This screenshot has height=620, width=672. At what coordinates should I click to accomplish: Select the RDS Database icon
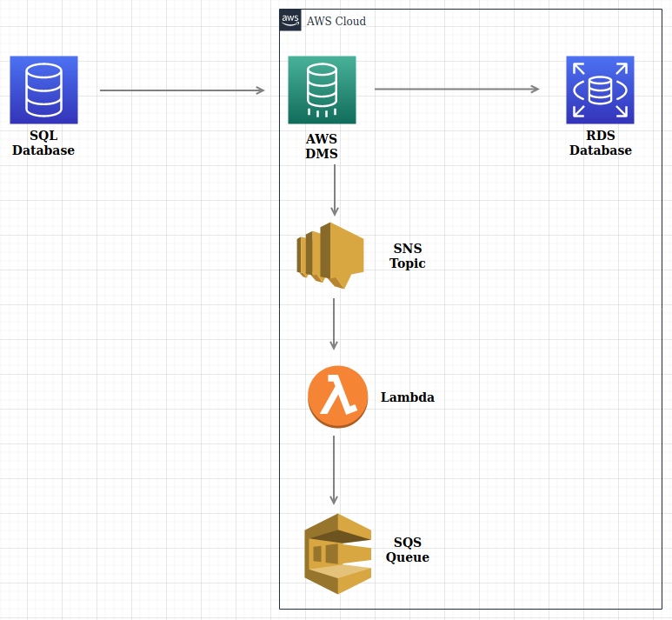point(600,90)
